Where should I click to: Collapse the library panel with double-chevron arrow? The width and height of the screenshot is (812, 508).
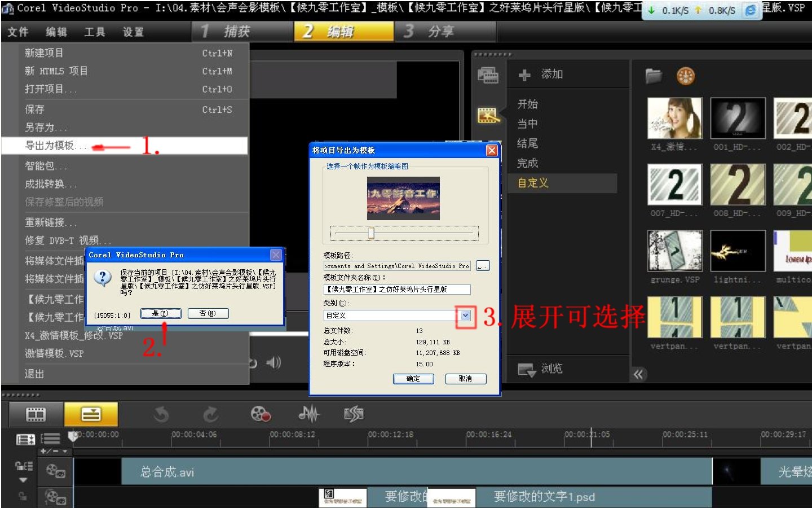pyautogui.click(x=639, y=374)
